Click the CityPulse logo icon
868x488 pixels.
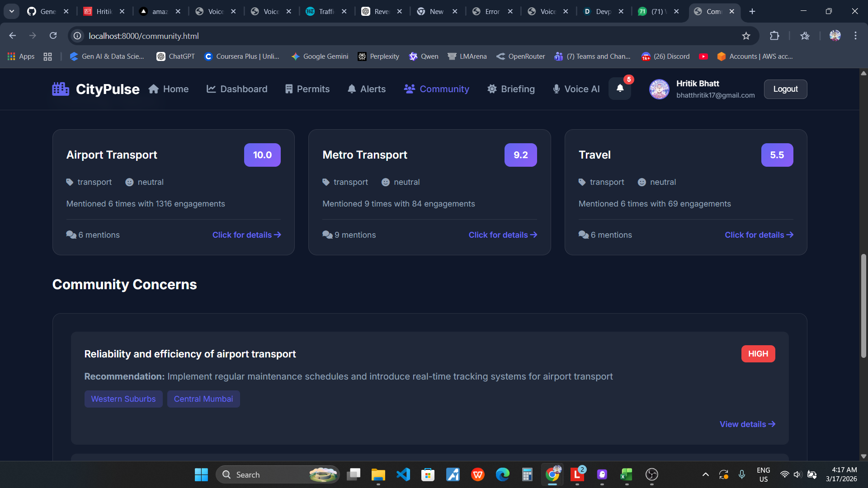61,89
